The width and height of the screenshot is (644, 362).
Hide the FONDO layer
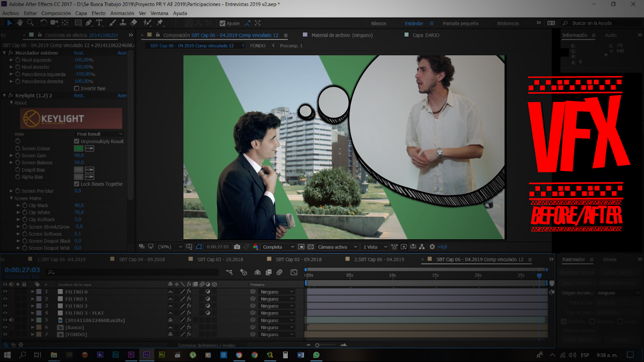point(5,334)
